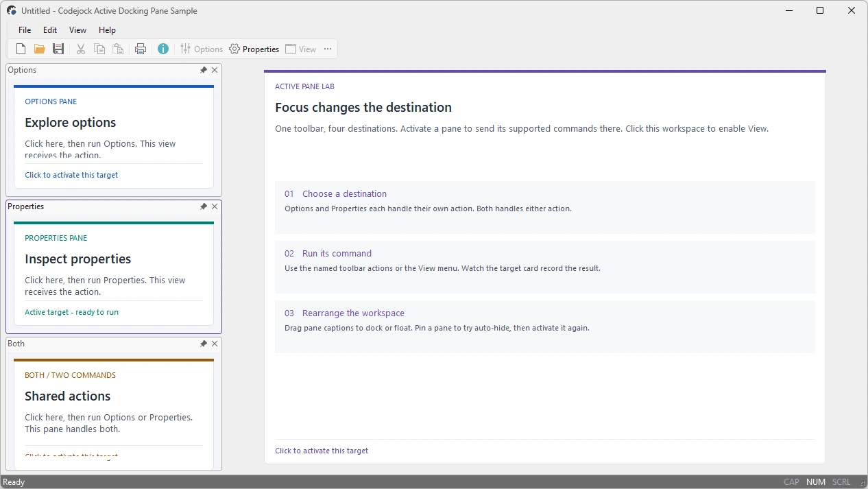868x489 pixels.
Task: Paste using the clipboard toolbar icon
Action: click(118, 49)
